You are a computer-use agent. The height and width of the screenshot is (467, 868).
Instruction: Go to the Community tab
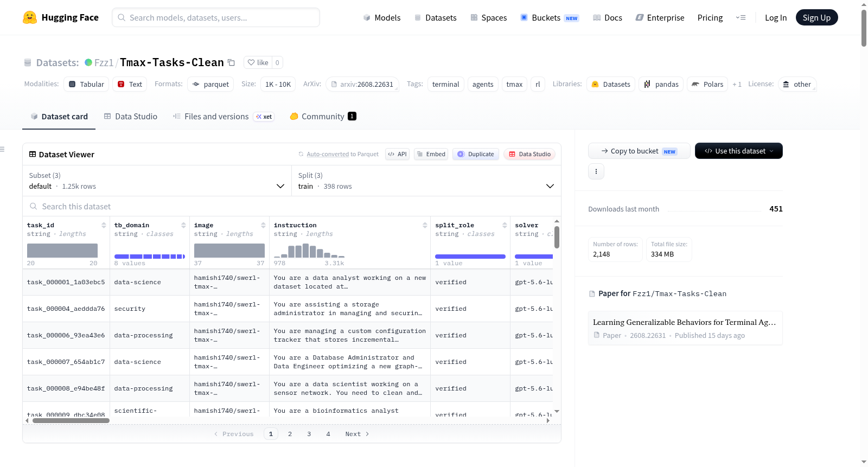pos(323,117)
